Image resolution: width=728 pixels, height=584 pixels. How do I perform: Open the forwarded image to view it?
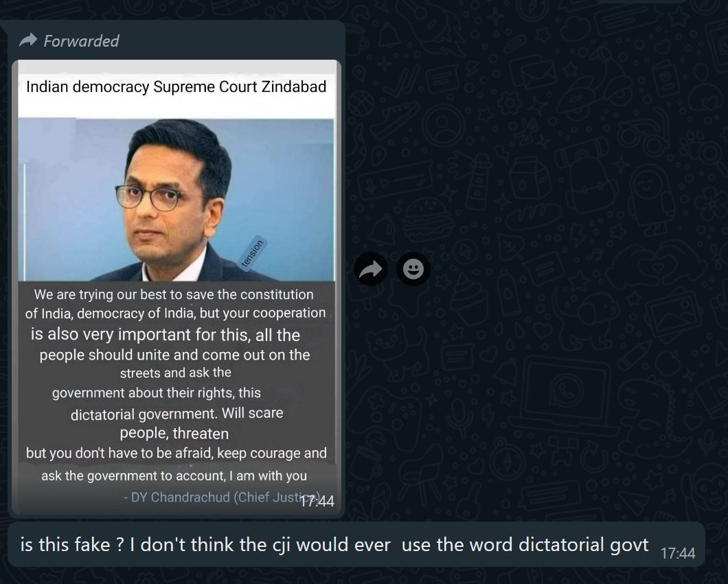177,287
